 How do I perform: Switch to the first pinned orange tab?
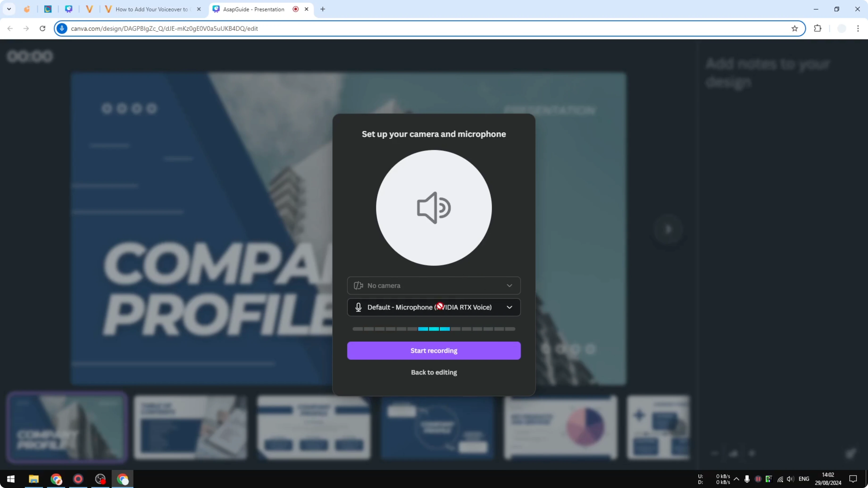27,9
